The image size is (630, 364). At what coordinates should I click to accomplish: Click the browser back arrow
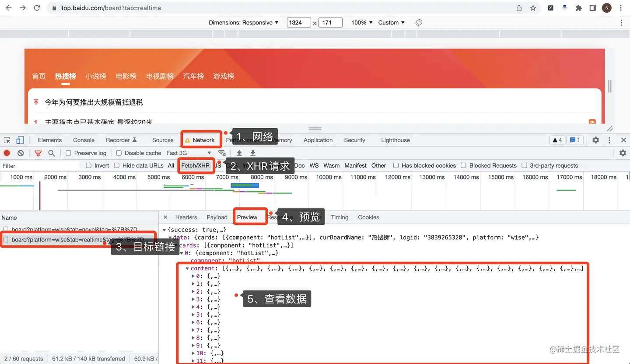tap(9, 8)
